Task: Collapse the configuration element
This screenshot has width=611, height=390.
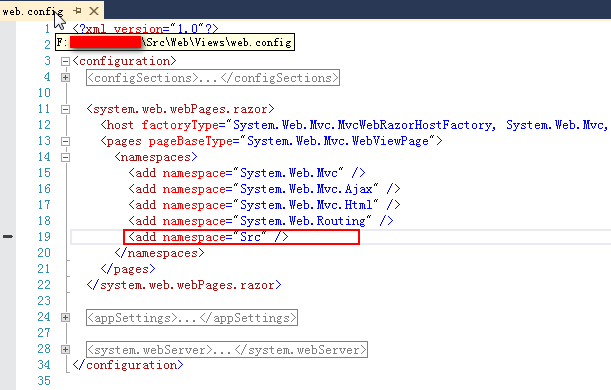Action: (65, 62)
